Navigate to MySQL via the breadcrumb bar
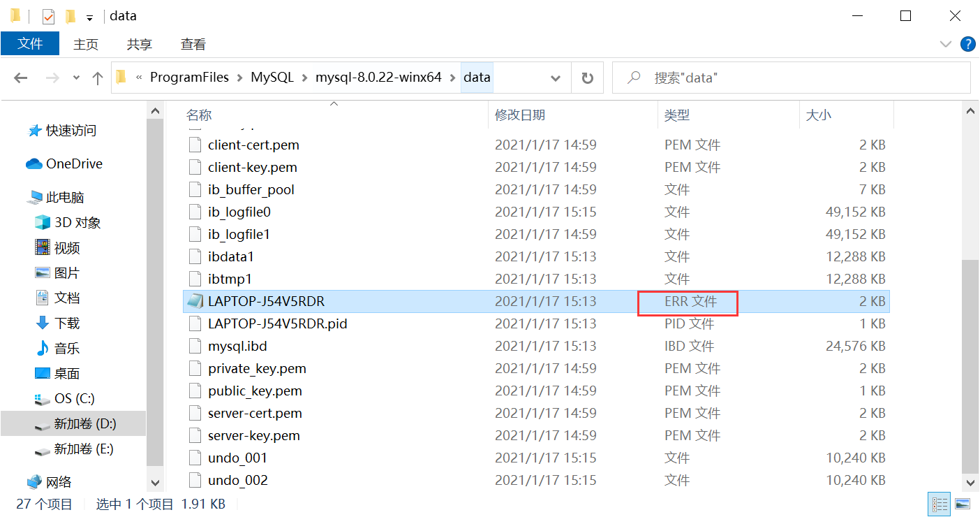 click(x=272, y=78)
